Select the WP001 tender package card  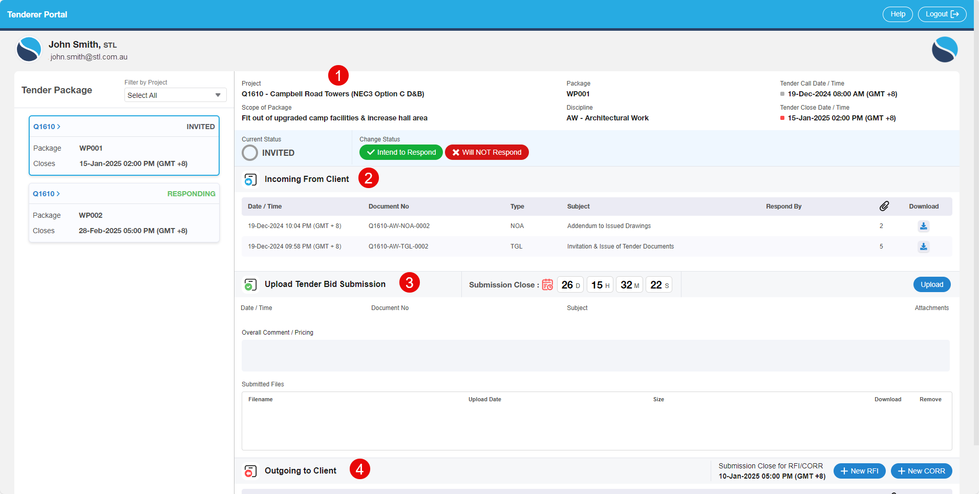coord(124,146)
